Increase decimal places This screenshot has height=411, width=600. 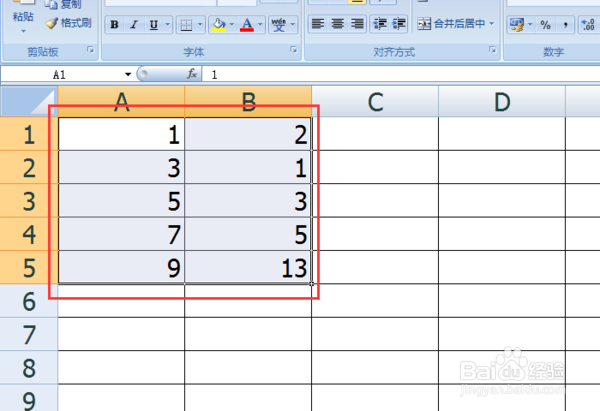coord(588,25)
